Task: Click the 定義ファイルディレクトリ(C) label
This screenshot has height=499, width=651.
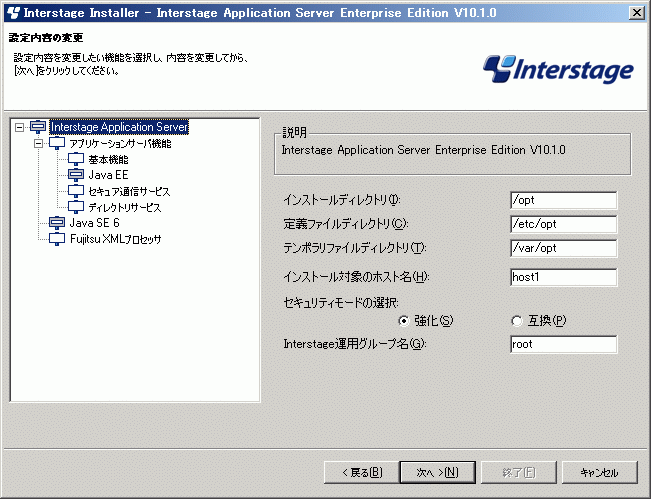Action: (x=346, y=224)
